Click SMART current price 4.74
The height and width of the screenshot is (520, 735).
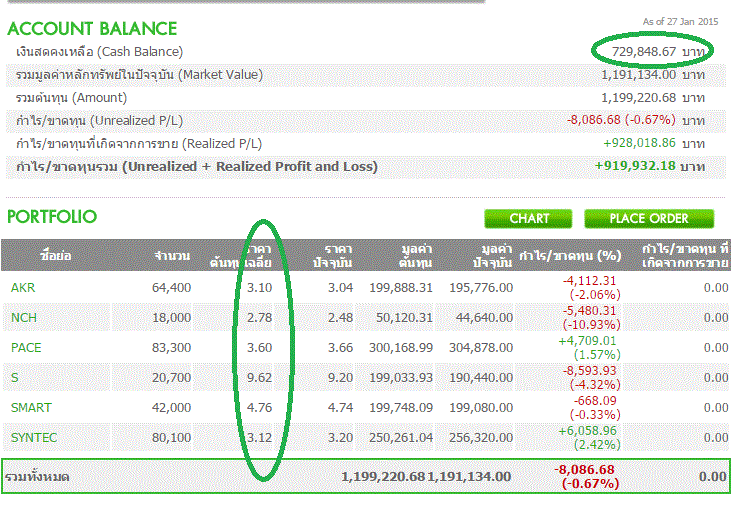coord(340,407)
